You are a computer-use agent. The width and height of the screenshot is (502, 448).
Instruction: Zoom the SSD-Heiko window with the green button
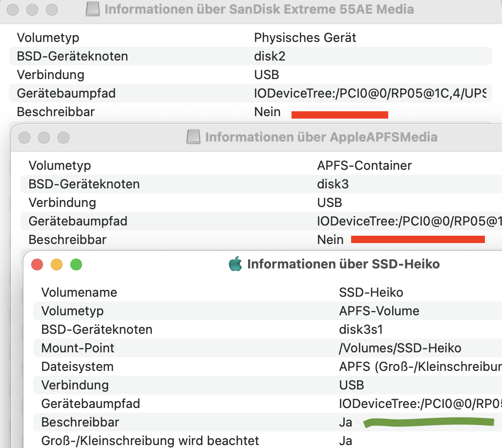(76, 265)
